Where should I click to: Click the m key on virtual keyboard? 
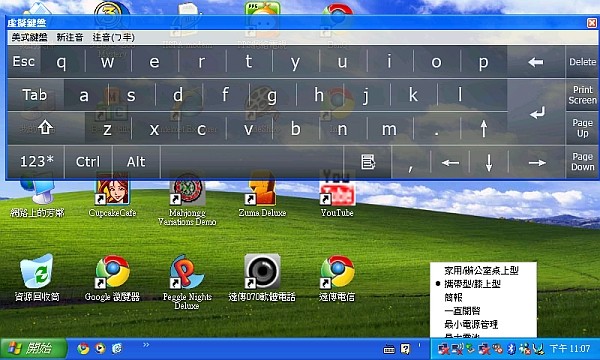(390, 129)
